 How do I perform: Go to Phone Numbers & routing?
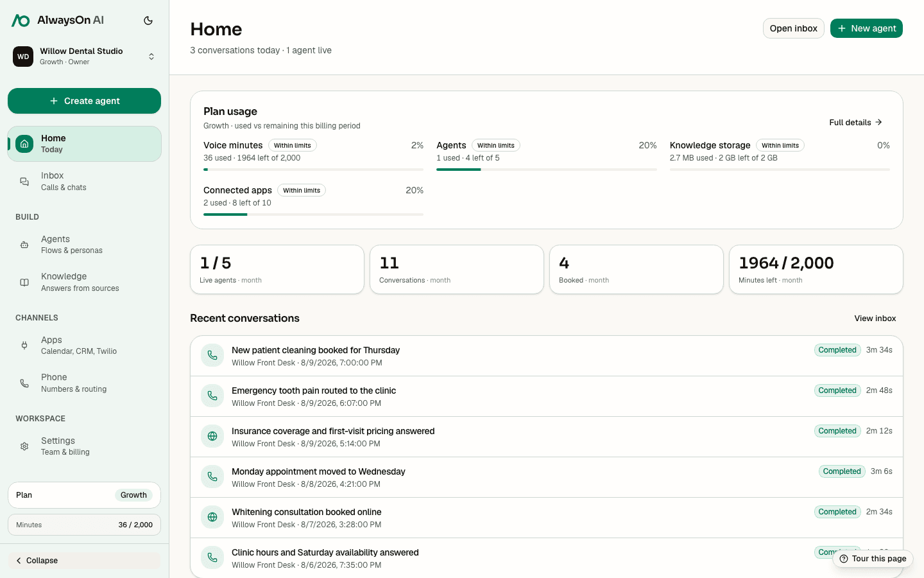(x=84, y=383)
